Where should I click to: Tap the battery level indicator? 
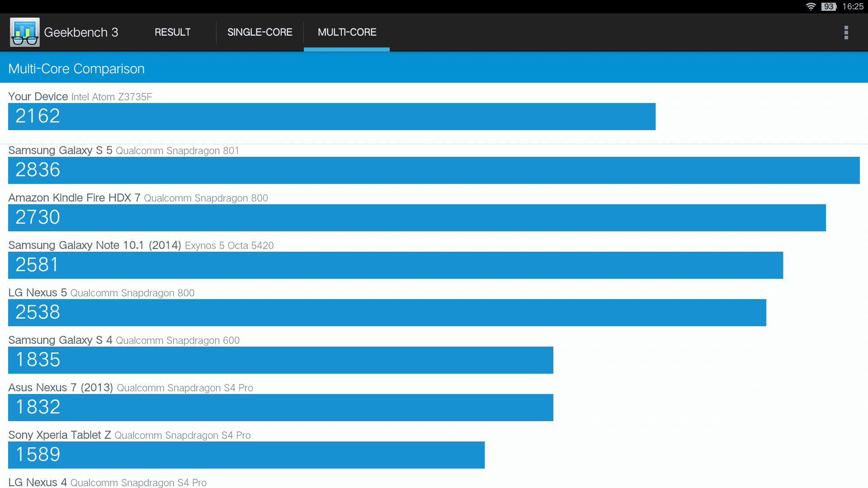click(829, 6)
